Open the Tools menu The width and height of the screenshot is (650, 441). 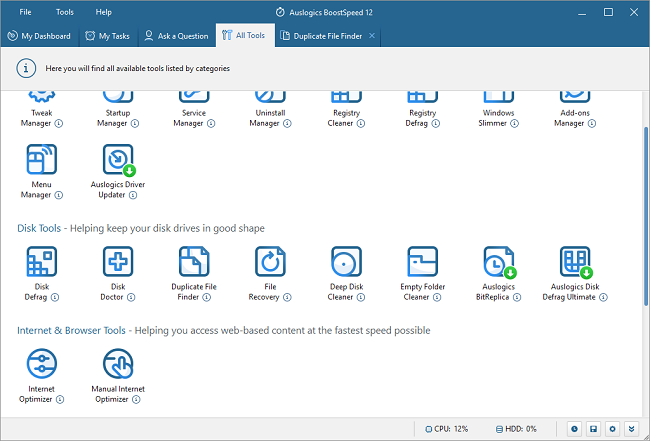tap(65, 12)
